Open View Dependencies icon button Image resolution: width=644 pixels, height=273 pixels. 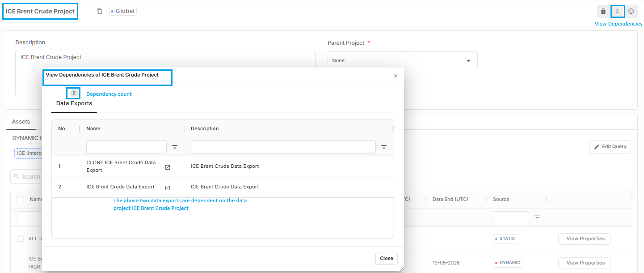pos(617,11)
